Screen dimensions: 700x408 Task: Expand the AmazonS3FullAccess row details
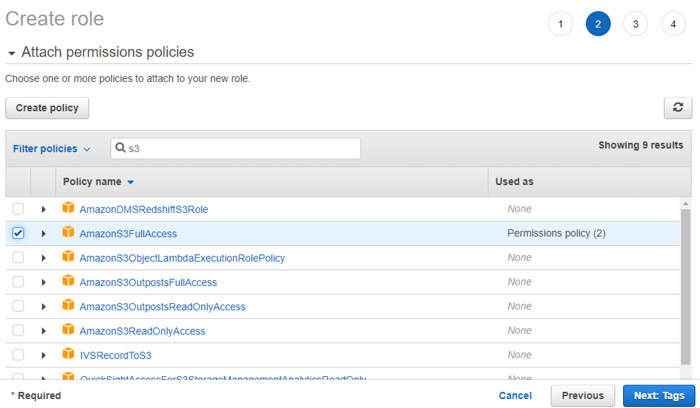click(x=43, y=233)
